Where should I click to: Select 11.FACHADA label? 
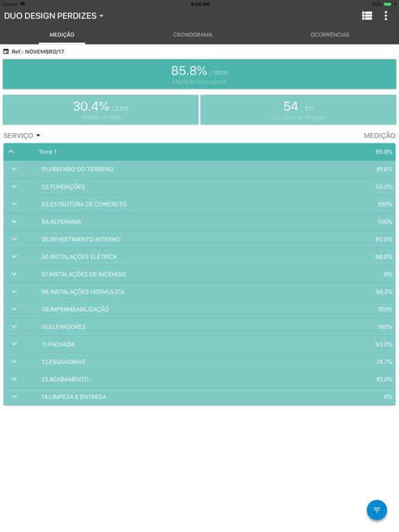[58, 344]
